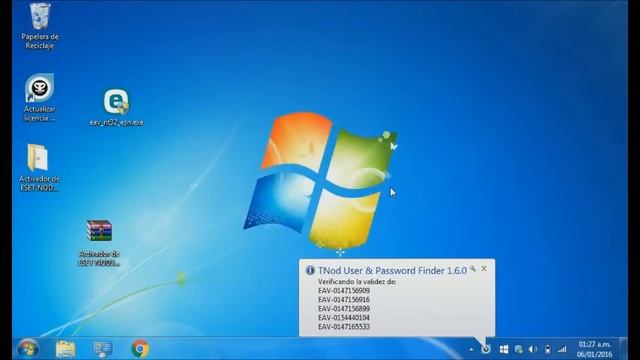This screenshot has height=360, width=640.
Task: Select the Activador de ESET NOD folder
Action: (x=39, y=167)
